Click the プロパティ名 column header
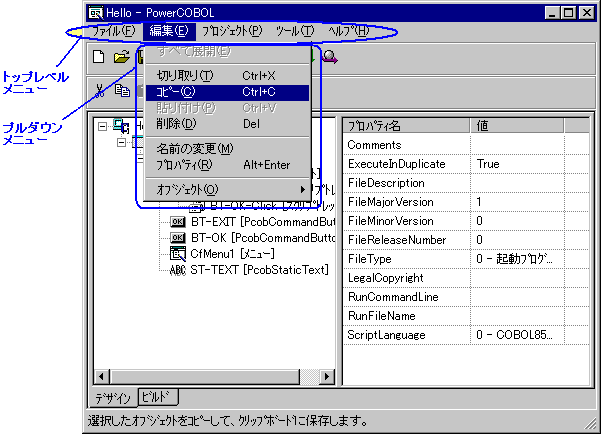 [406, 126]
